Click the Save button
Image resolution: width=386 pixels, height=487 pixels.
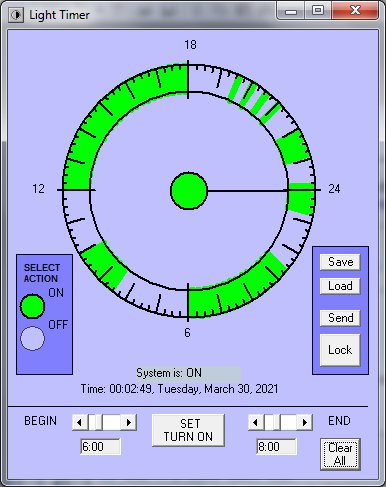pos(340,262)
